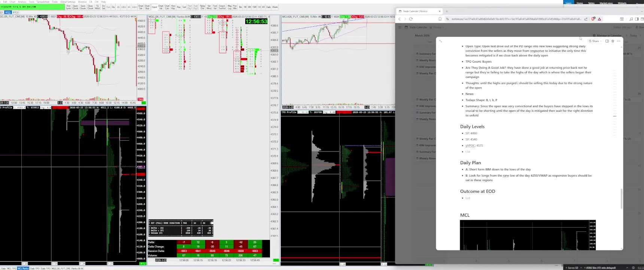This screenshot has height=270, width=644.
Task: Select the GCCL chartbook tab
Action: pos(8,12)
